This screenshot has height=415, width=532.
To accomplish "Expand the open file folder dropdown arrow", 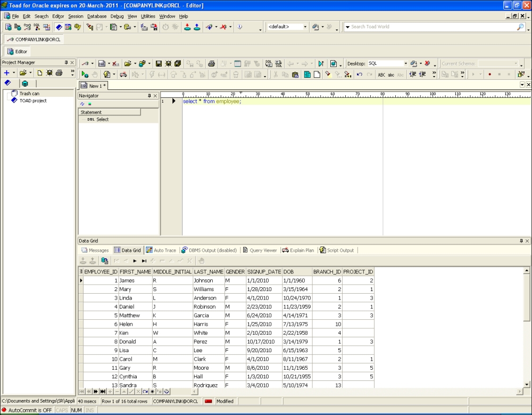I will [x=135, y=63].
